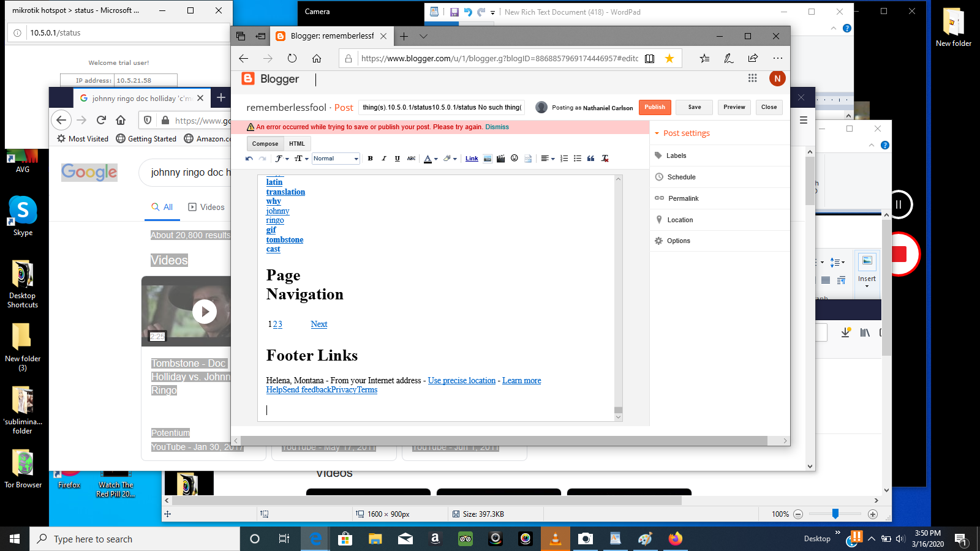Click the Edge address bar URL
The height and width of the screenshot is (551, 980).
[x=499, y=58]
